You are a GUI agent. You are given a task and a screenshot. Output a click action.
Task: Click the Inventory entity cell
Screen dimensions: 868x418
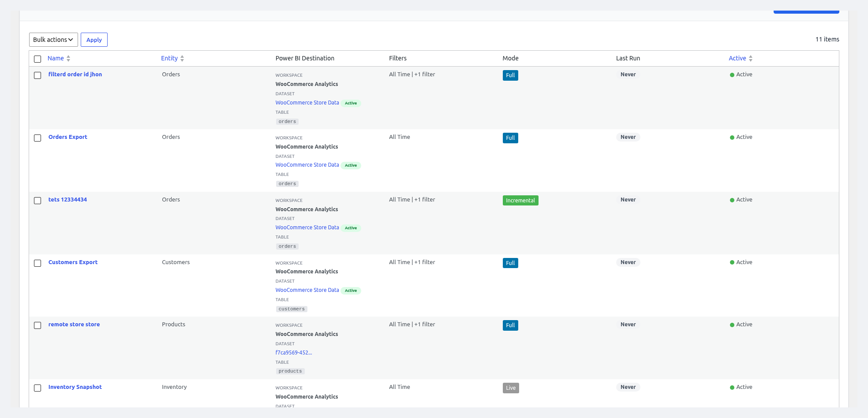coord(174,387)
